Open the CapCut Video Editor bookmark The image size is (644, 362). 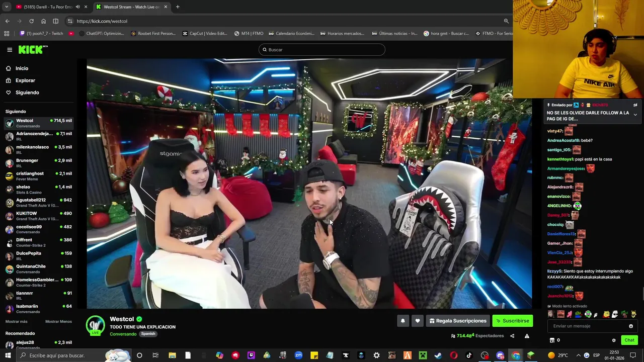(x=205, y=34)
